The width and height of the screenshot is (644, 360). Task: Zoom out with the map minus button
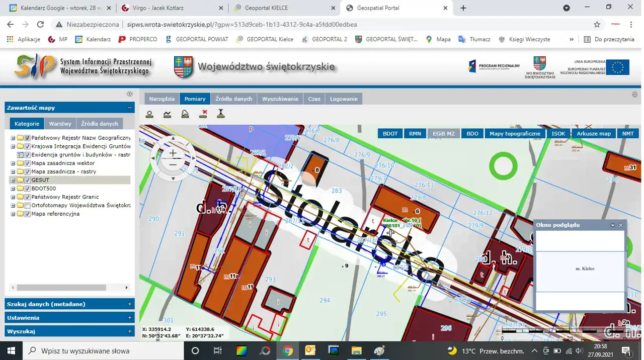coord(173,165)
